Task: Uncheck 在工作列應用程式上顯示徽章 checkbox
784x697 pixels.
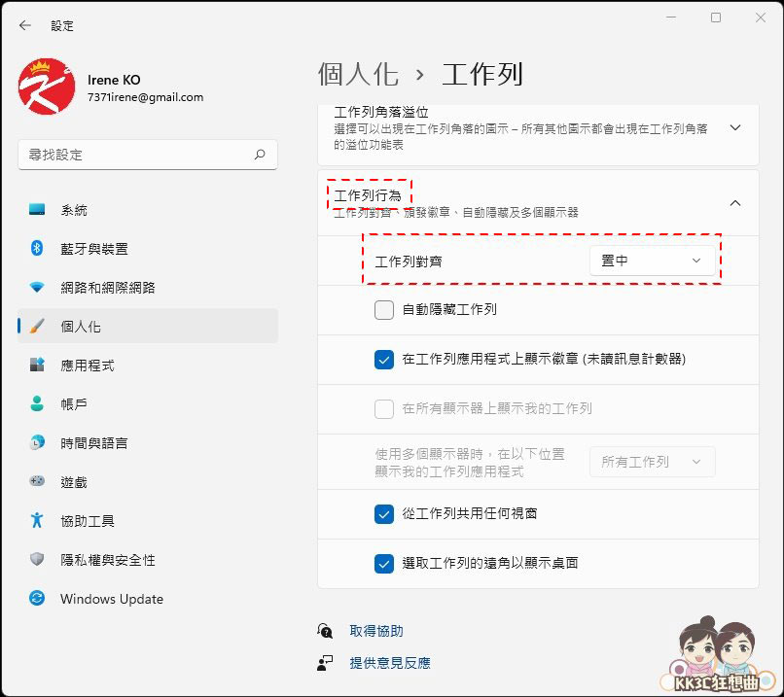Action: (x=384, y=360)
